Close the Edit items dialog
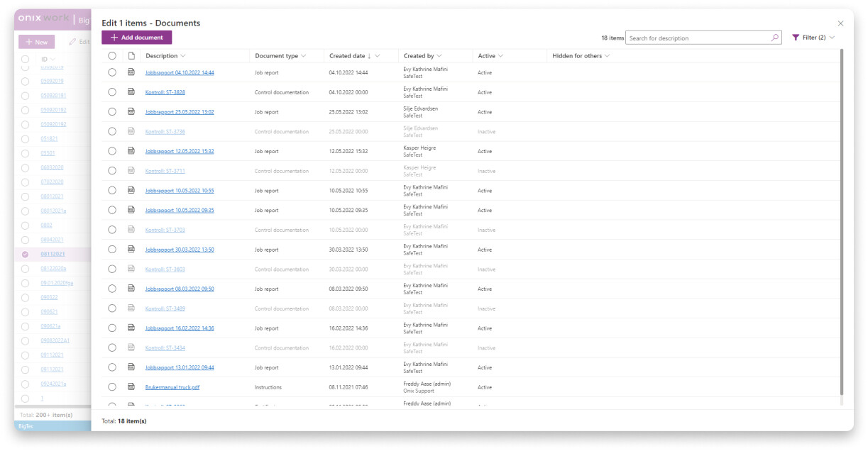This screenshot has height=451, width=868. point(841,23)
